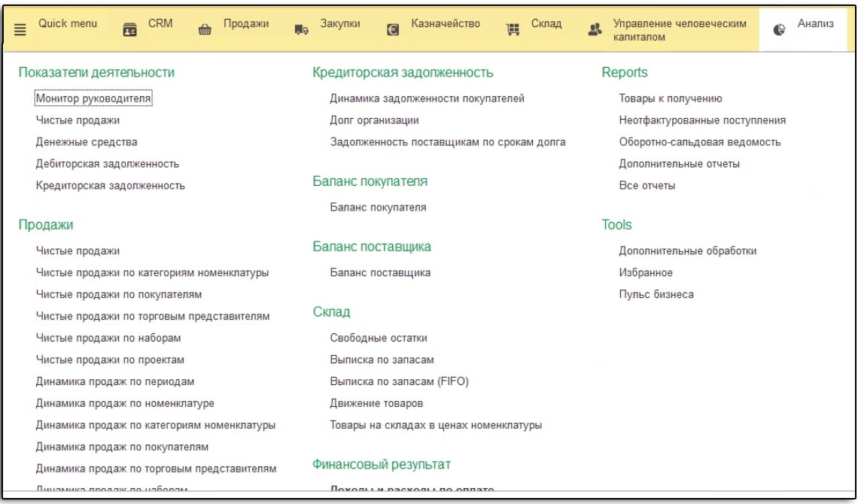Click the Управление человеческим капиталом people icon
Image resolution: width=858 pixels, height=504 pixels.
[595, 30]
